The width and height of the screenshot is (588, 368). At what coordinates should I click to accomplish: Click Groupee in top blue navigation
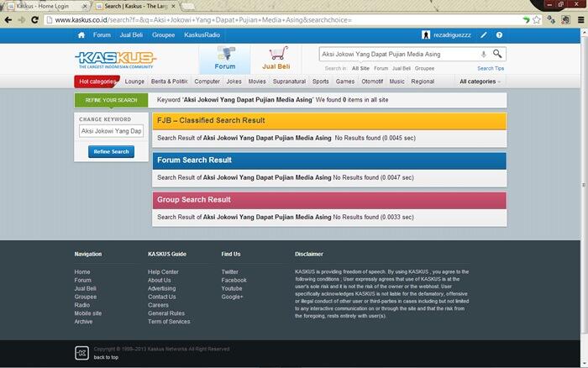[163, 35]
